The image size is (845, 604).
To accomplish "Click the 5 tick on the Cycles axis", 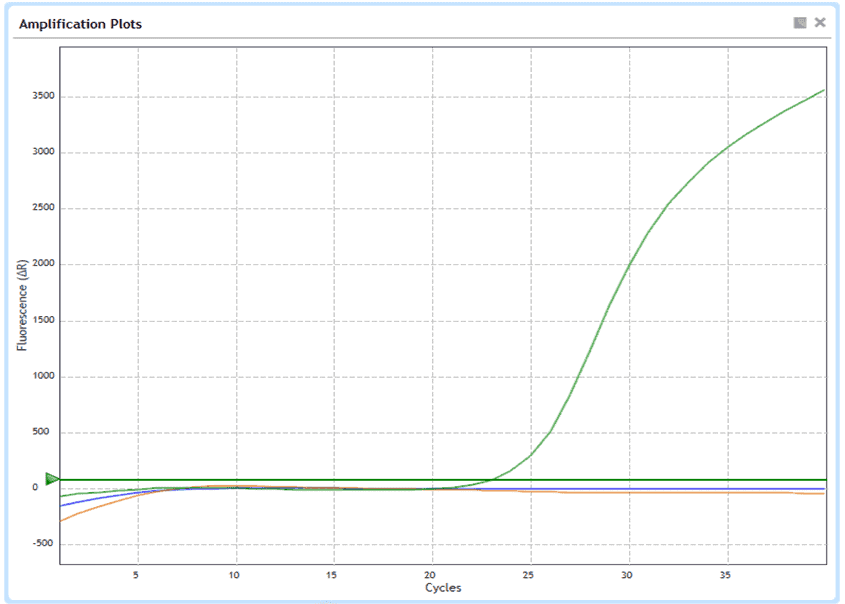I will pos(138,575).
